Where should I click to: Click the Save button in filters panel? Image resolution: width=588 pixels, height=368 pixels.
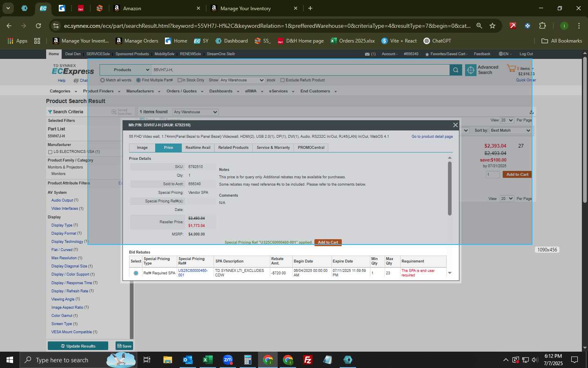[125, 346]
